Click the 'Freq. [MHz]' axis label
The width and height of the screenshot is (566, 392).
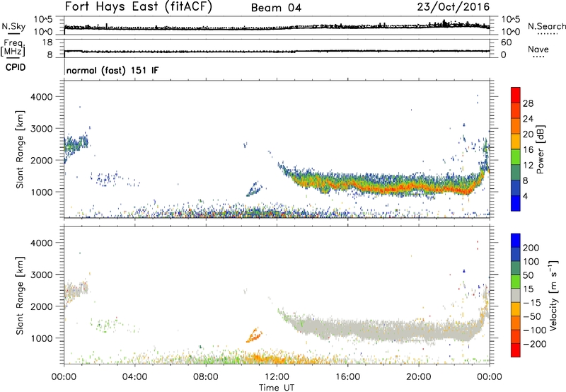point(13,47)
